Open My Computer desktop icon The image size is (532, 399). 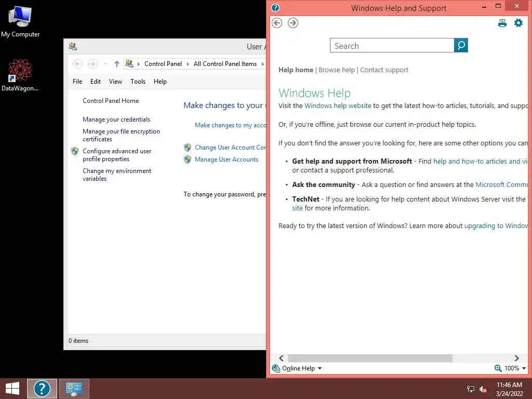(x=20, y=21)
